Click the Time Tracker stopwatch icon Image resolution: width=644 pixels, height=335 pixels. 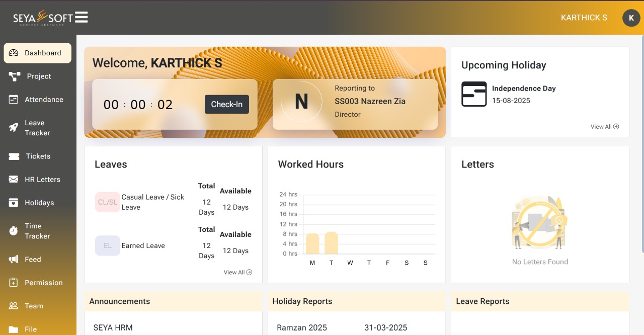14,231
